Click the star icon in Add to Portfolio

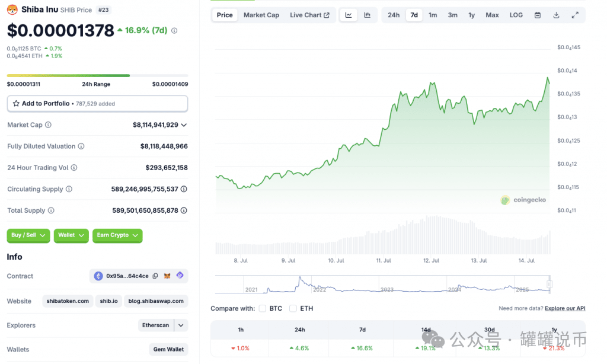16,103
